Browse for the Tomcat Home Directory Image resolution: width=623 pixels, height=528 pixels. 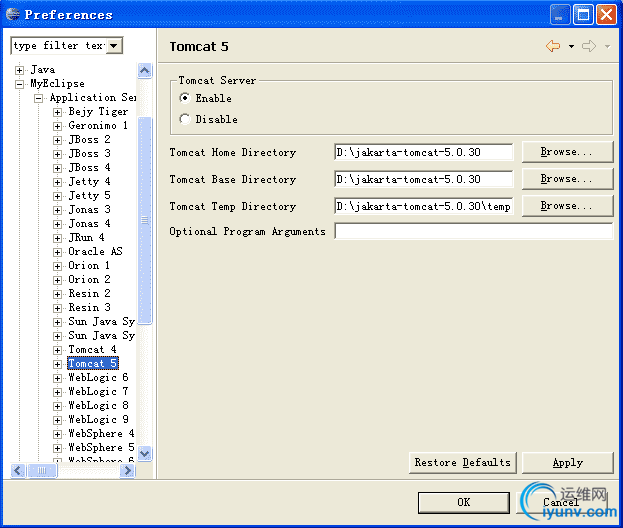coord(567,152)
